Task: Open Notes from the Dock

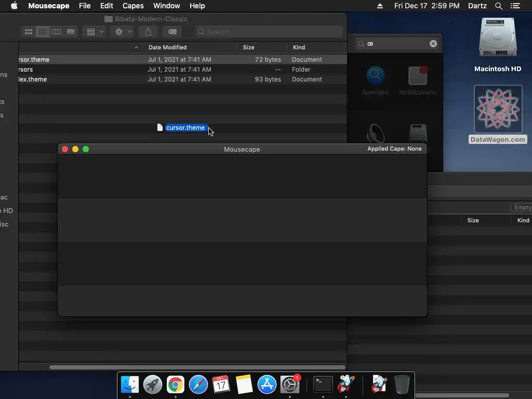Action: point(244,384)
